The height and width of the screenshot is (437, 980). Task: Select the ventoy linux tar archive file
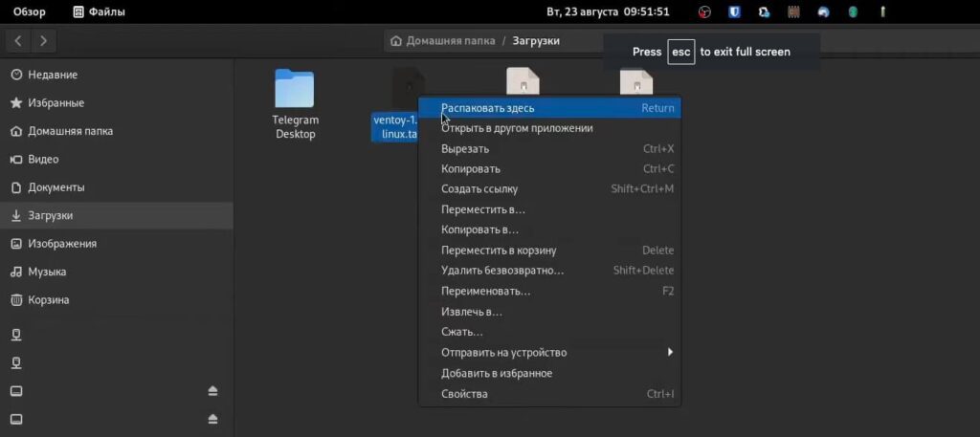coord(394,126)
